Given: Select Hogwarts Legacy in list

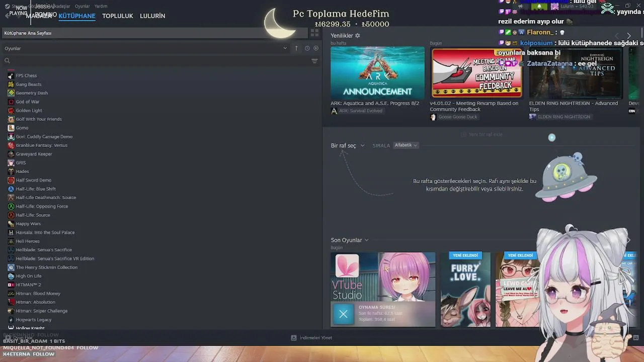Looking at the screenshot, I should 34,320.
